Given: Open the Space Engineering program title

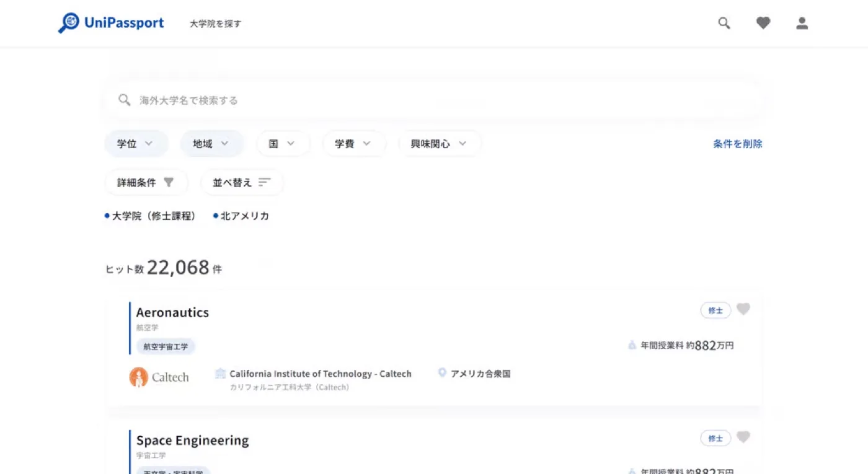Looking at the screenshot, I should pyautogui.click(x=192, y=441).
